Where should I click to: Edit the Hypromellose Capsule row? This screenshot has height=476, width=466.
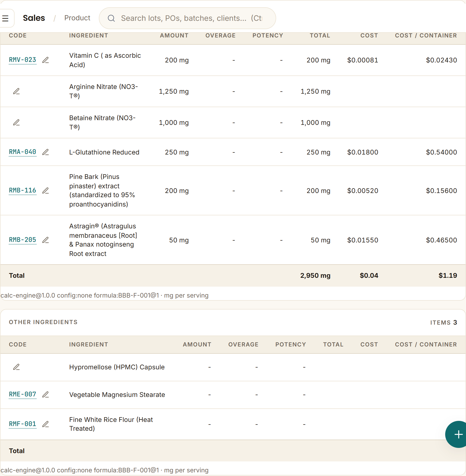pyautogui.click(x=16, y=367)
